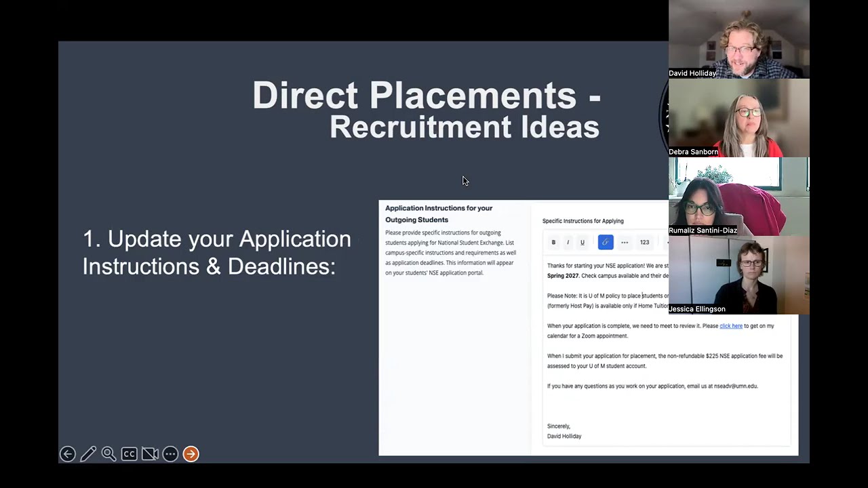Click the 'Spring 2027' bold text
This screenshot has width=868, height=488.
pyautogui.click(x=563, y=276)
